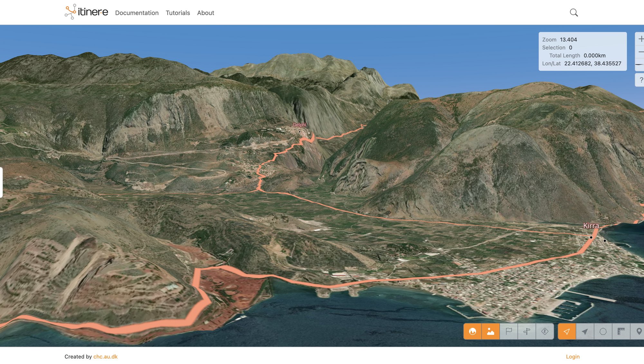Zoom in with the plus button
644x364 pixels.
click(x=640, y=39)
